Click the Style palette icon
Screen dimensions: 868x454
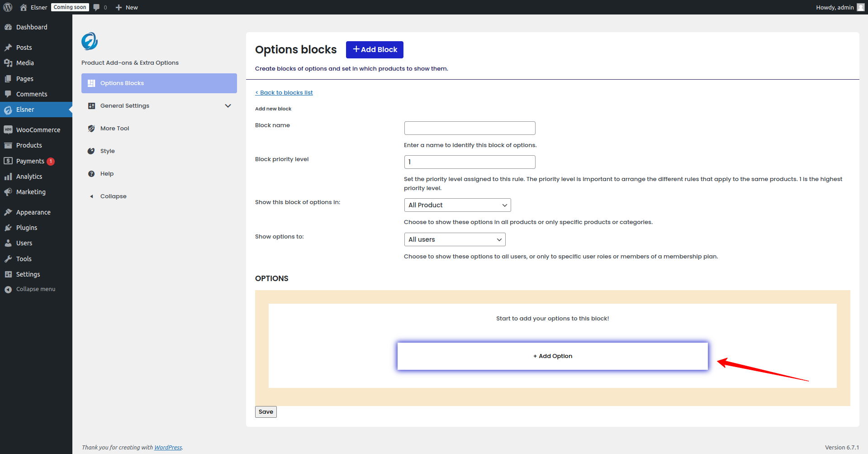[91, 151]
